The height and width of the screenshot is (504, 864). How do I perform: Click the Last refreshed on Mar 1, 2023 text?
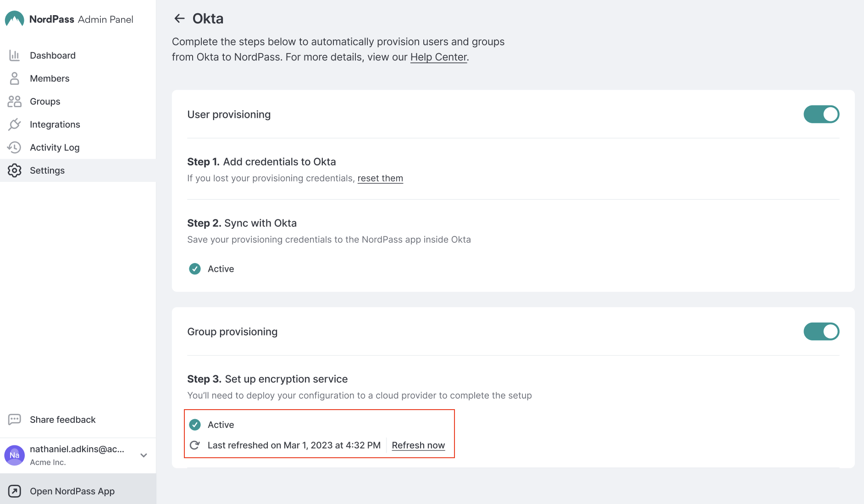point(294,445)
